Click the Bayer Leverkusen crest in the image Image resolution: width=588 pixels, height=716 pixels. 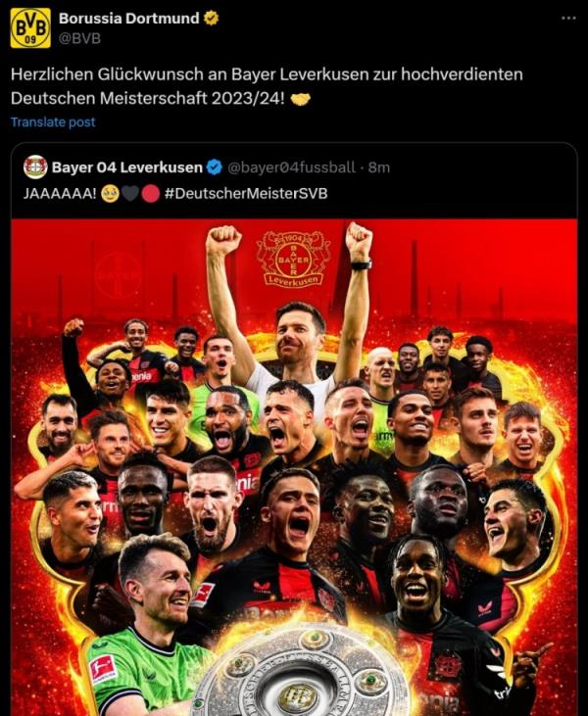[293, 259]
